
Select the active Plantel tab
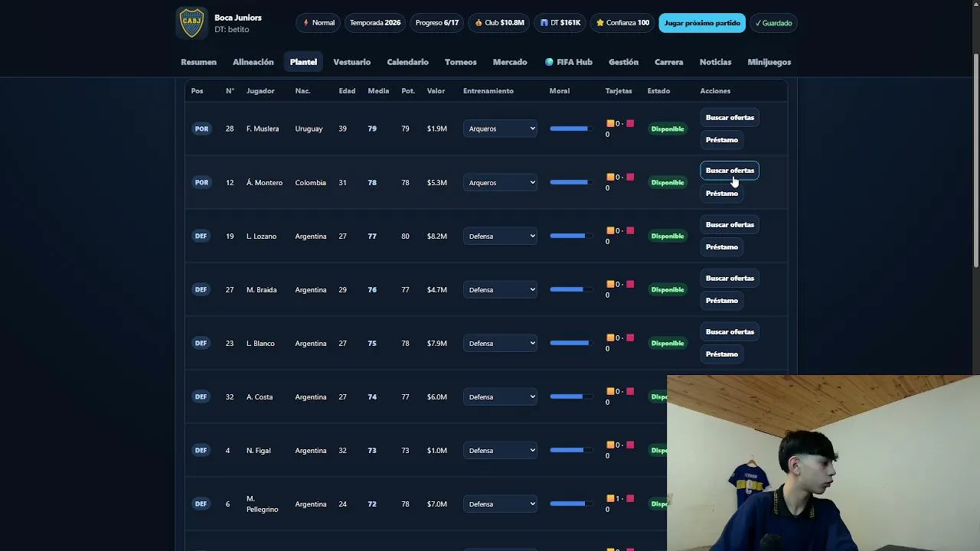[303, 62]
